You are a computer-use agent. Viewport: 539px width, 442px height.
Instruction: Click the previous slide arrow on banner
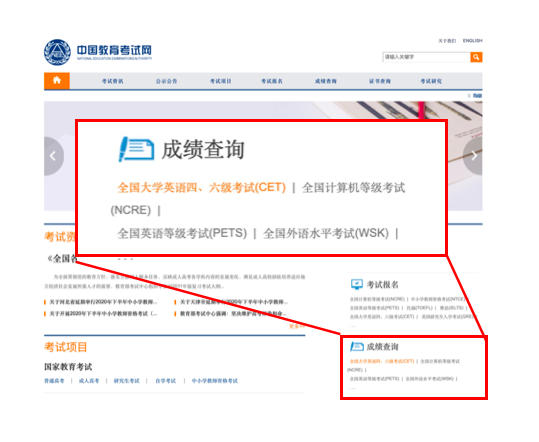53,156
